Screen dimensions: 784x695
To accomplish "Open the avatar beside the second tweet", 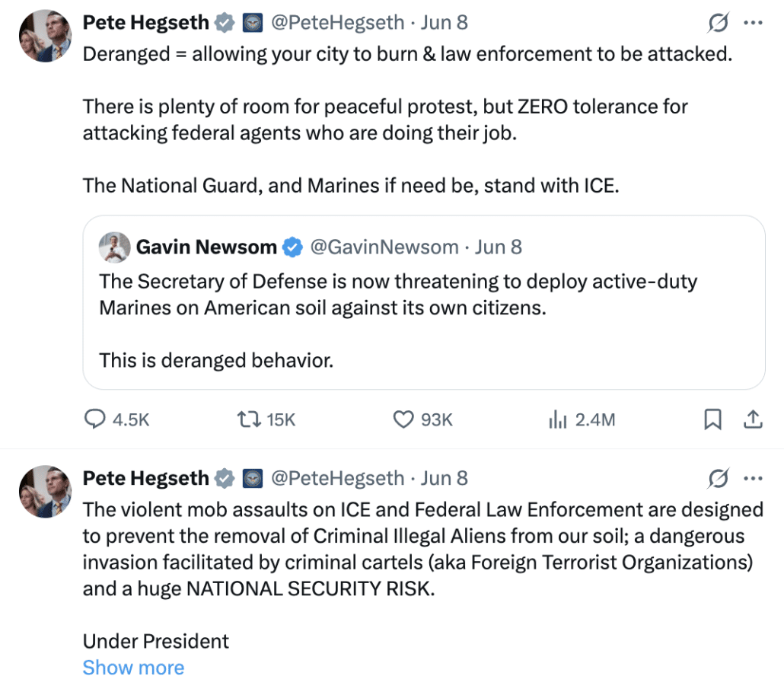I will (x=45, y=491).
